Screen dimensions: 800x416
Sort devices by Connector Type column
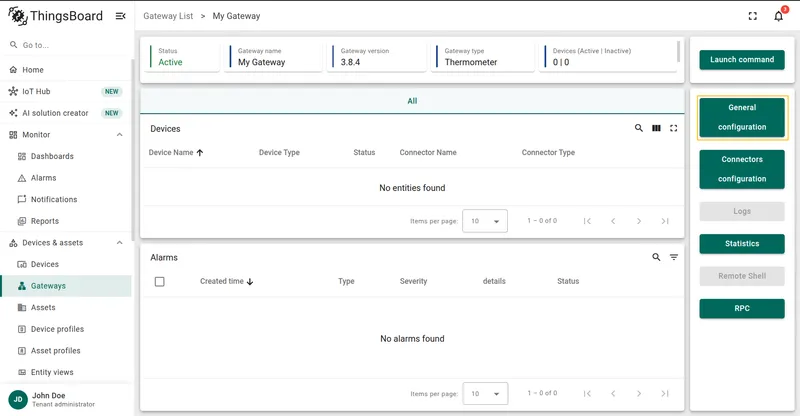click(548, 153)
